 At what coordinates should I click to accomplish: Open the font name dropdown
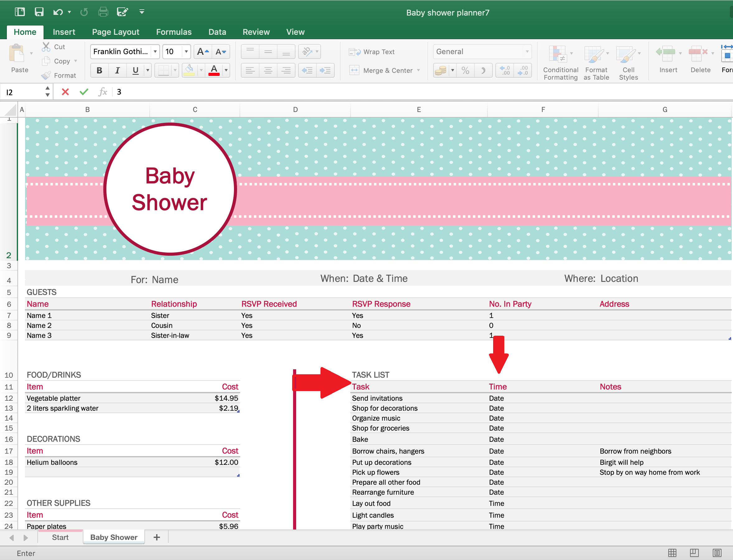155,51
